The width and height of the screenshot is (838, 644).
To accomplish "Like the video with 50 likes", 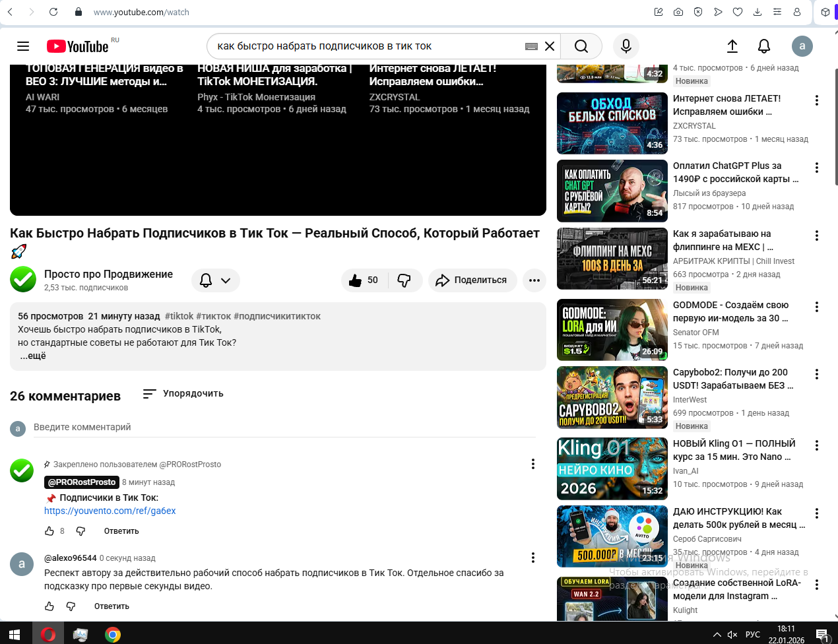I will click(x=364, y=280).
